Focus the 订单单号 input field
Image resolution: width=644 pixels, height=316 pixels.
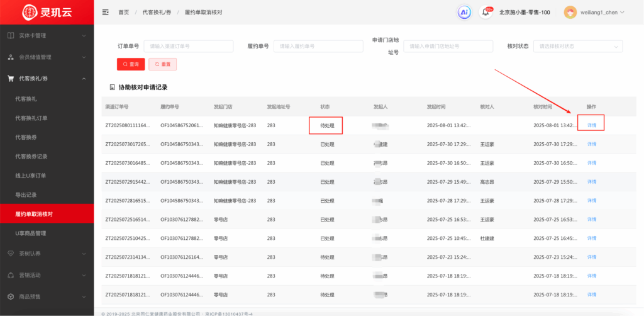(188, 46)
